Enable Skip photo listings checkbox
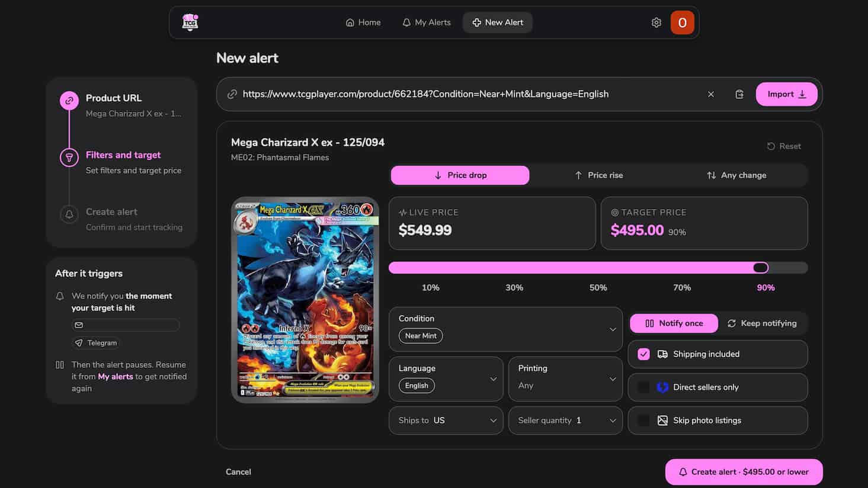Image resolution: width=868 pixels, height=488 pixels. 643,420
